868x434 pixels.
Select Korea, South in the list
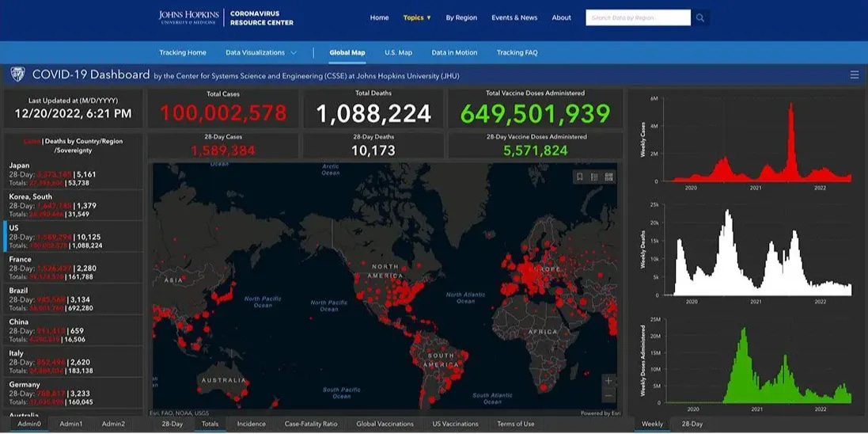[73, 205]
